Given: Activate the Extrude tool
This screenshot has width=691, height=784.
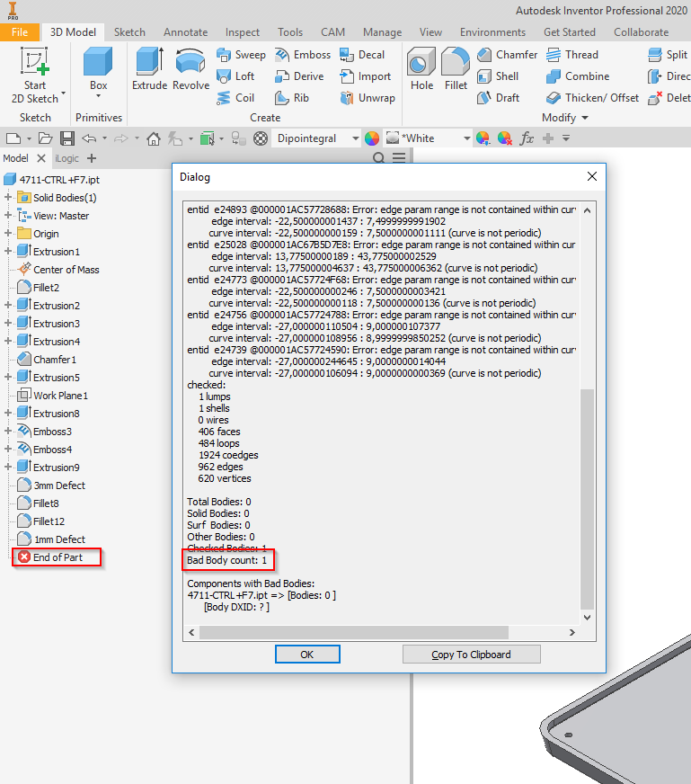Looking at the screenshot, I should (149, 69).
